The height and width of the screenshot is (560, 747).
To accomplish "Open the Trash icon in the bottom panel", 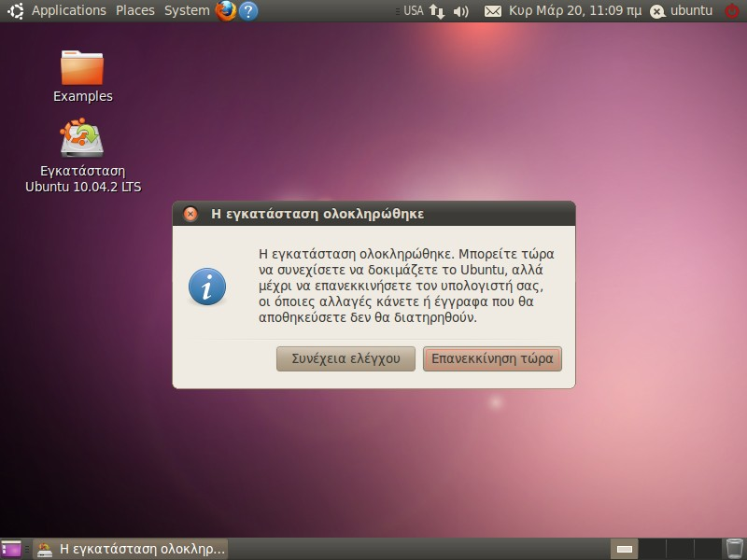I will coord(734,549).
